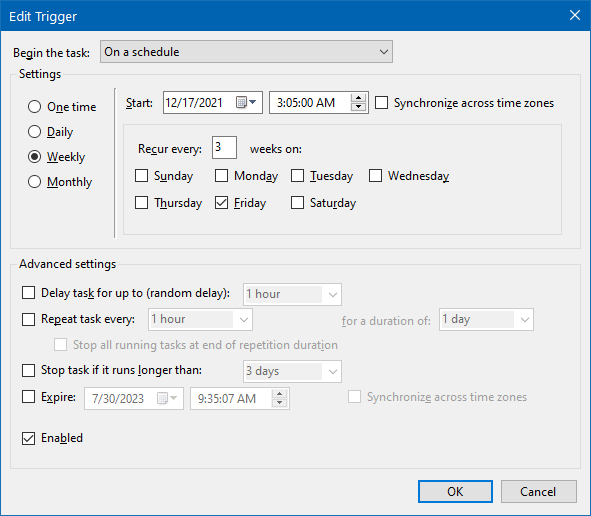Screen dimensions: 591x516
Task: Enable Stop task if it runs longer than
Action: tap(28, 370)
